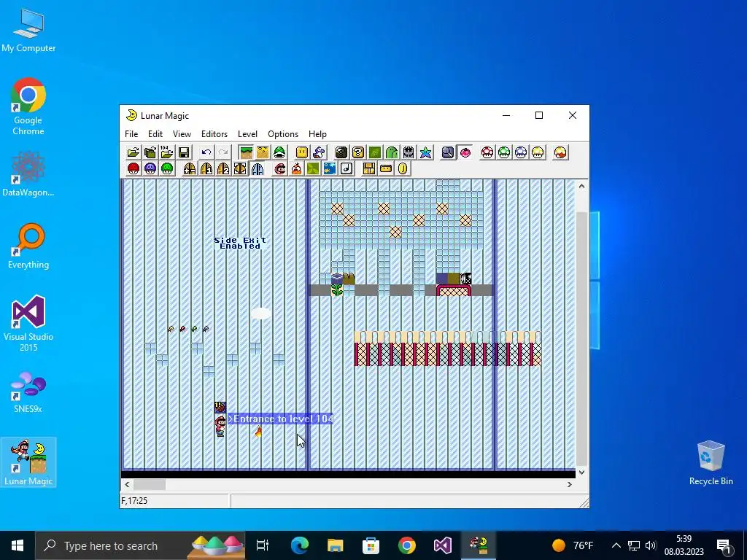Viewport: 747px width, 560px height.
Task: Open the Edit menu
Action: click(x=155, y=134)
